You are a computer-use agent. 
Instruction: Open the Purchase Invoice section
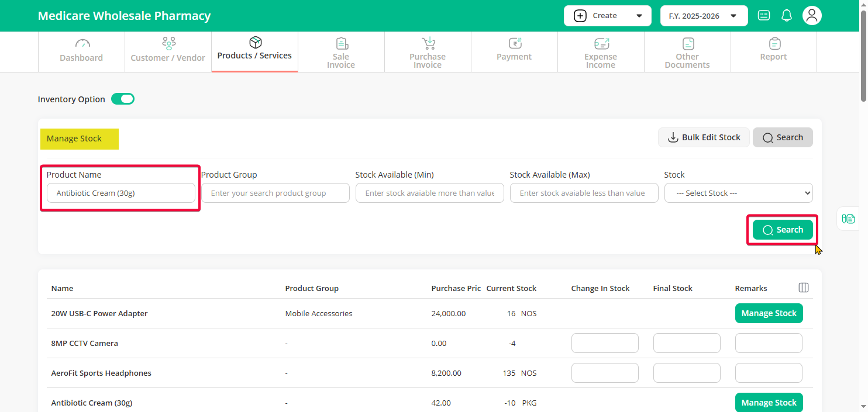[428, 53]
